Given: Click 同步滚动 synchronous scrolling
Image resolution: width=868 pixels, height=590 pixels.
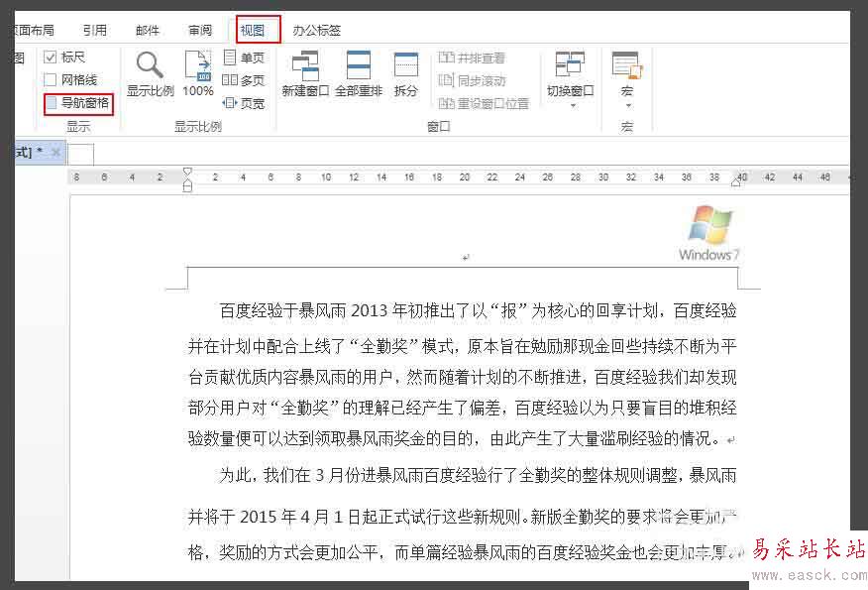Looking at the screenshot, I should point(472,80).
